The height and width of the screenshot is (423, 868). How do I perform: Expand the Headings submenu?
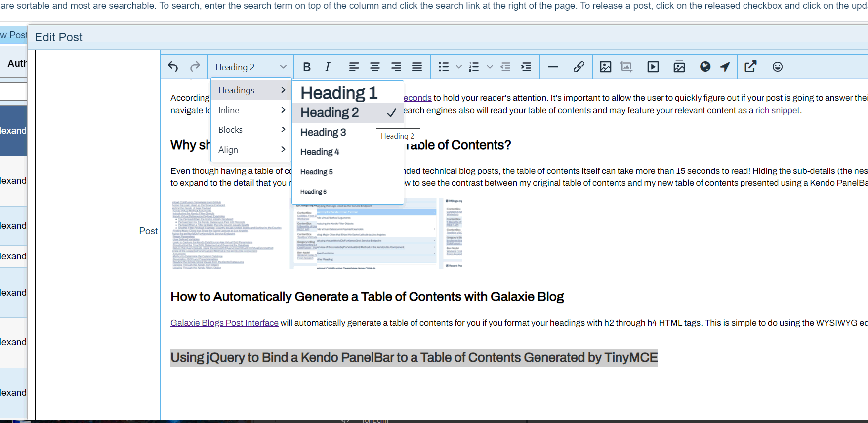pos(251,90)
